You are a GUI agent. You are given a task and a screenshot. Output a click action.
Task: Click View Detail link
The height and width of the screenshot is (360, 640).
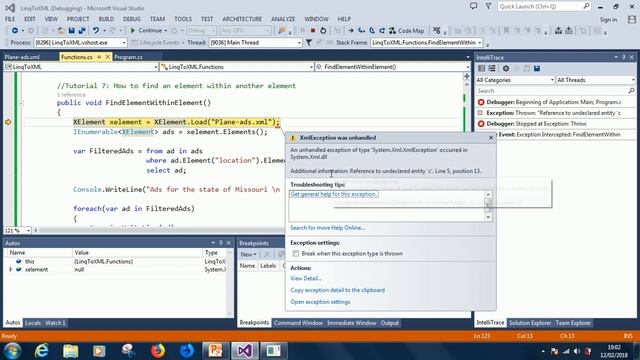click(306, 278)
